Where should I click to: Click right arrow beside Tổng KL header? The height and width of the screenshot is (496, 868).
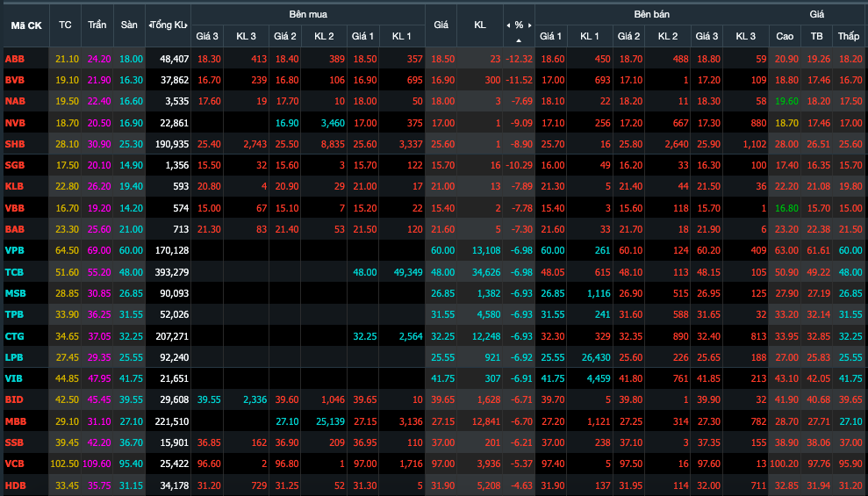186,25
